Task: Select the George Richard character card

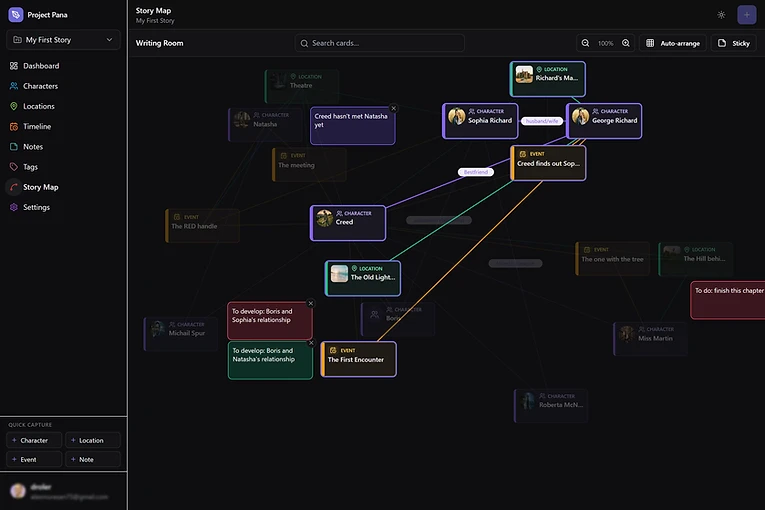Action: (x=604, y=121)
